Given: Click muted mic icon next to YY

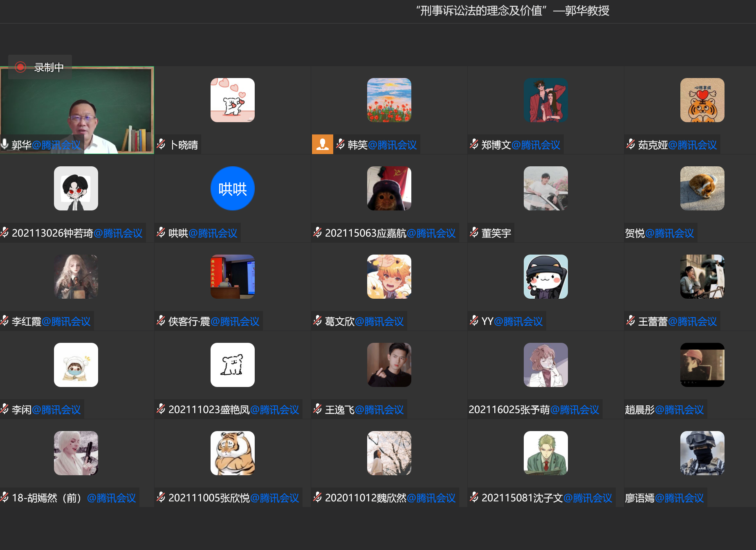Looking at the screenshot, I should [474, 321].
